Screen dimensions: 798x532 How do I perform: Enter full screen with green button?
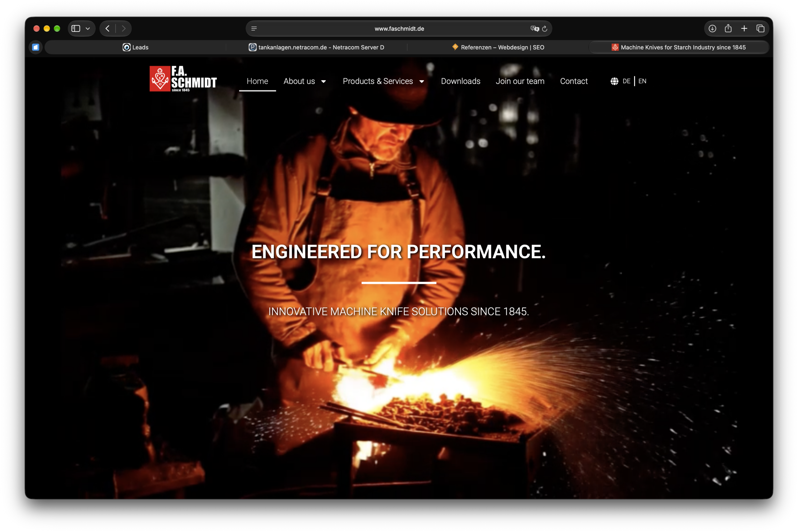(57, 28)
